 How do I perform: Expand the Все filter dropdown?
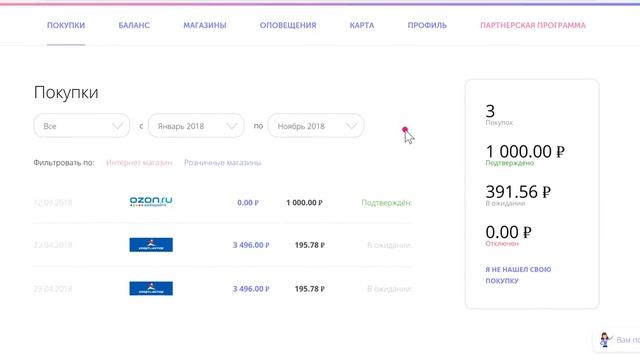pos(82,126)
